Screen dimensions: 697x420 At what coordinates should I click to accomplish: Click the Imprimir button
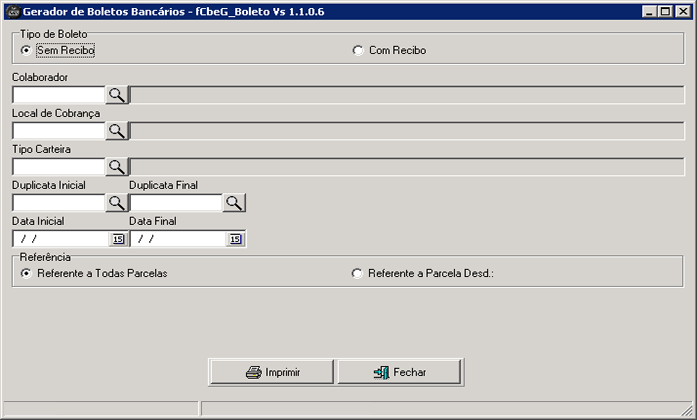pyautogui.click(x=272, y=372)
